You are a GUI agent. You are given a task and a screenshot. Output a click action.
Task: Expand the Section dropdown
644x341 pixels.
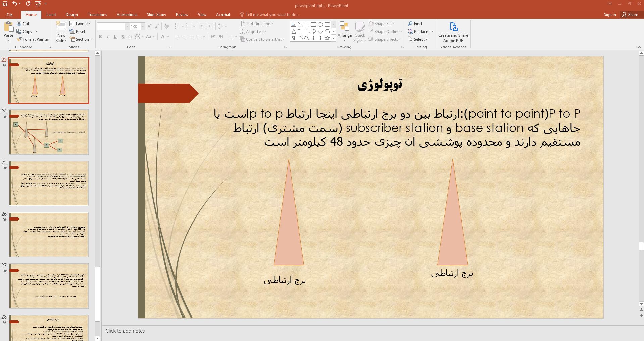point(81,39)
